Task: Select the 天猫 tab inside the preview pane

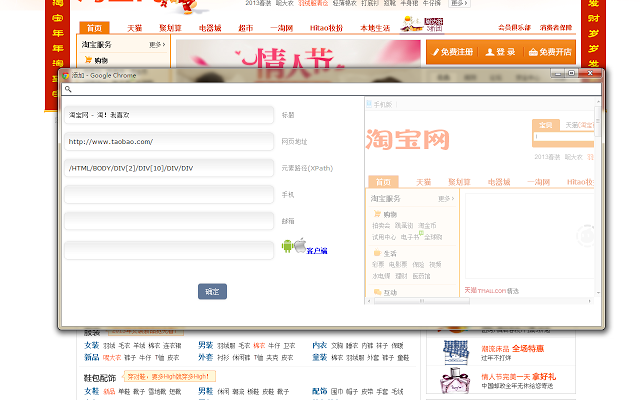Action: point(424,182)
